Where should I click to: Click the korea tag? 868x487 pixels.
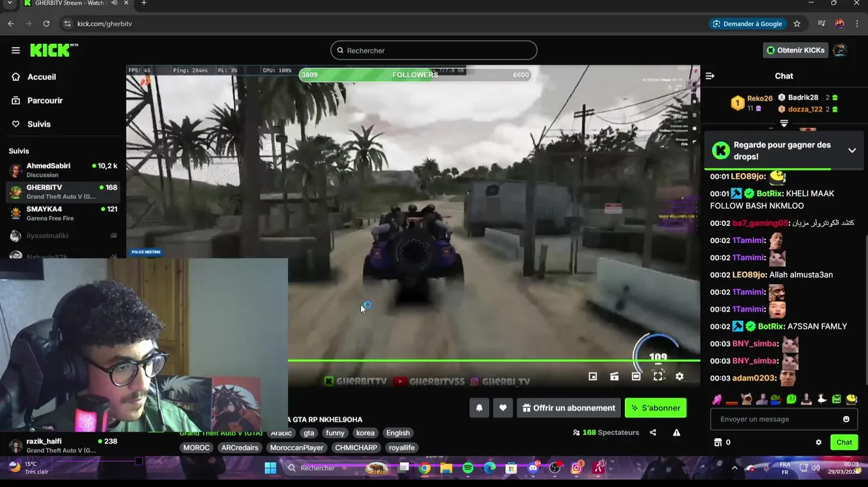(365, 433)
